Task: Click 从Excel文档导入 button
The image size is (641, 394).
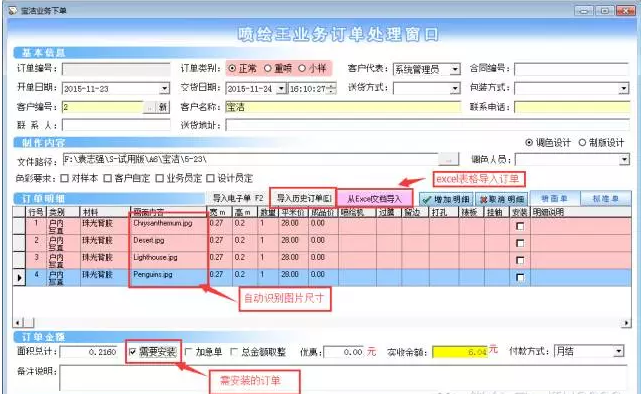Action: tap(374, 199)
